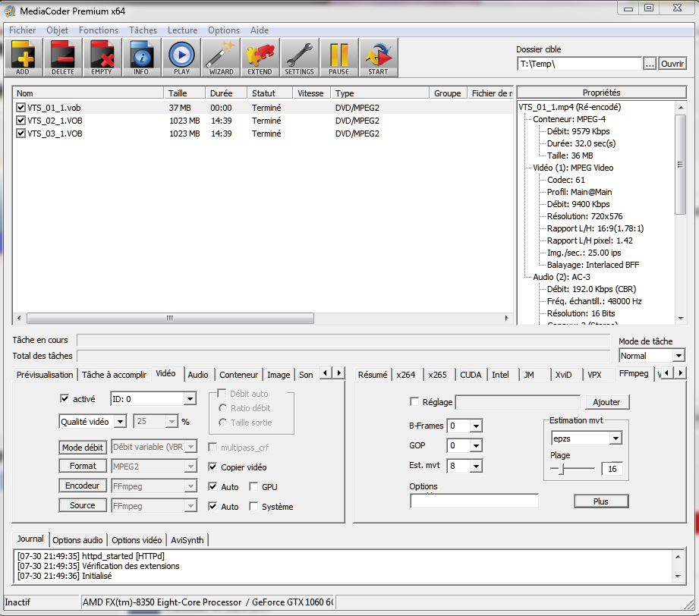The height and width of the screenshot is (616, 699).
Task: Open the Tâches menu
Action: (143, 30)
